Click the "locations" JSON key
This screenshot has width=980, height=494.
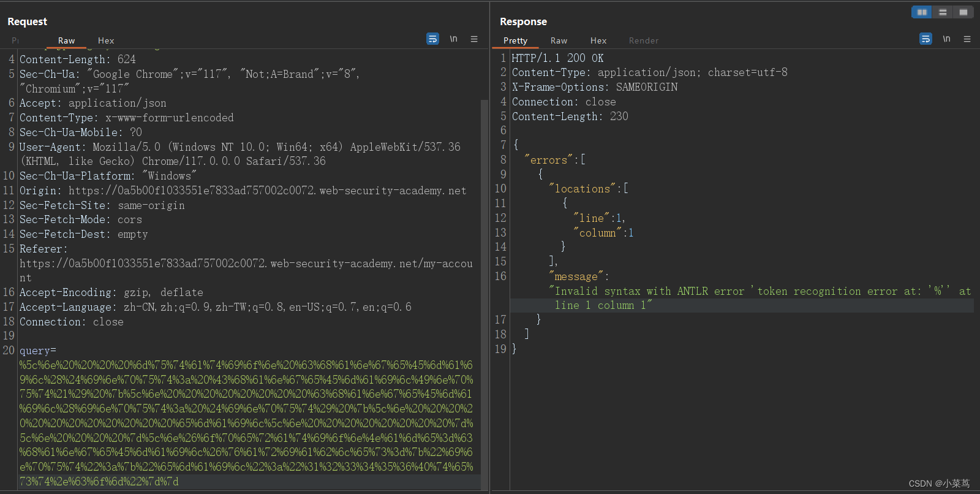click(x=582, y=189)
